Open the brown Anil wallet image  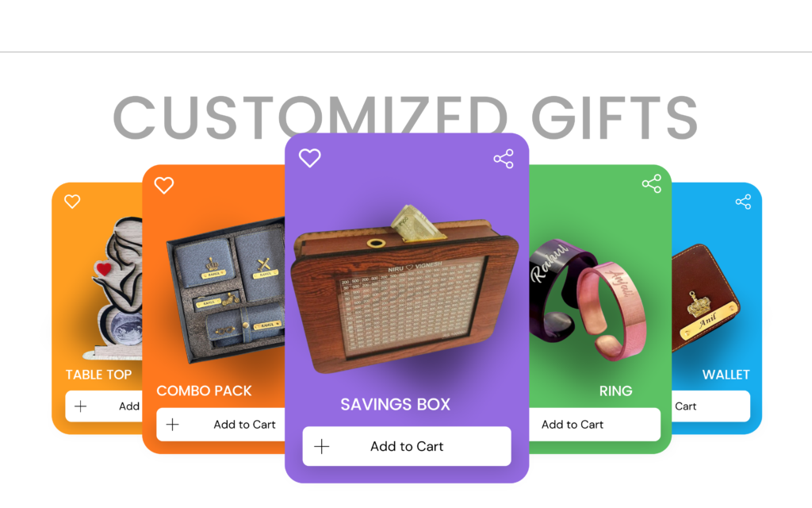tap(705, 298)
